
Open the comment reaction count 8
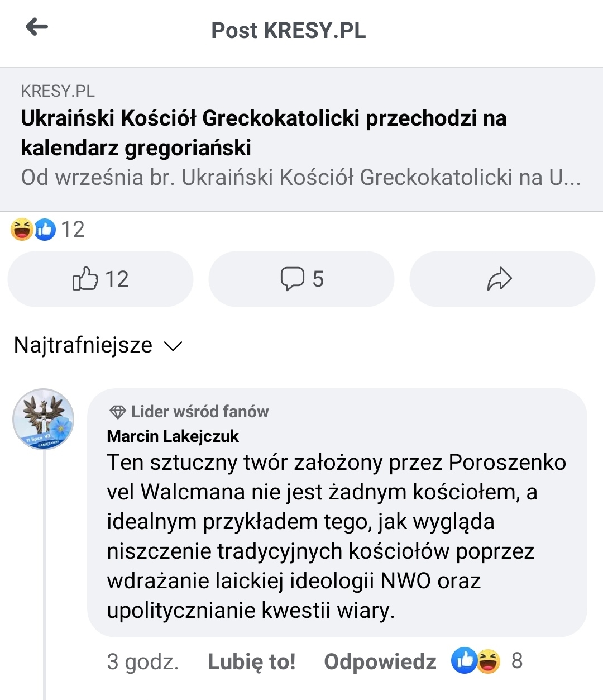[517, 661]
